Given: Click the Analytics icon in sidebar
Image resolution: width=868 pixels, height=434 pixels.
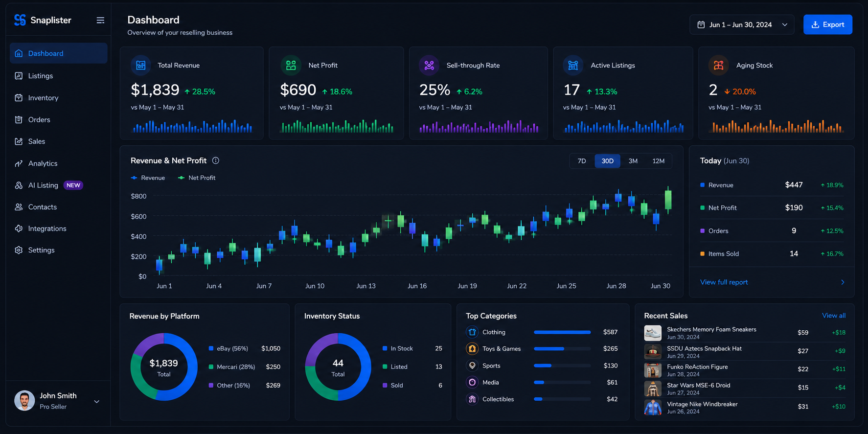Looking at the screenshot, I should [x=19, y=163].
